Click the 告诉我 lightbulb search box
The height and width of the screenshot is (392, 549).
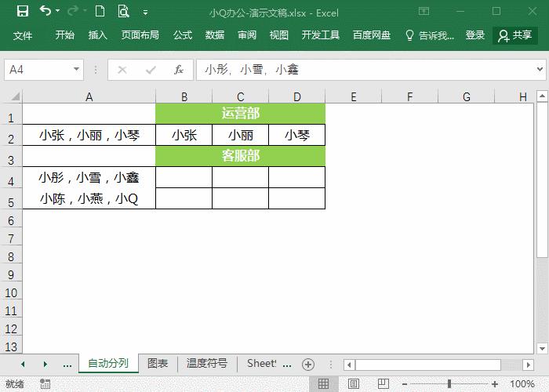coord(430,35)
